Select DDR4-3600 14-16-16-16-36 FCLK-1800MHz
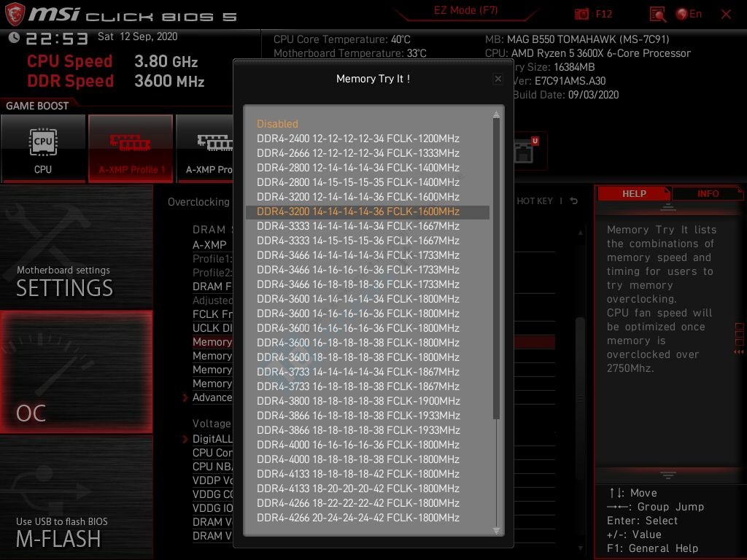Image resolution: width=747 pixels, height=560 pixels. click(368, 314)
